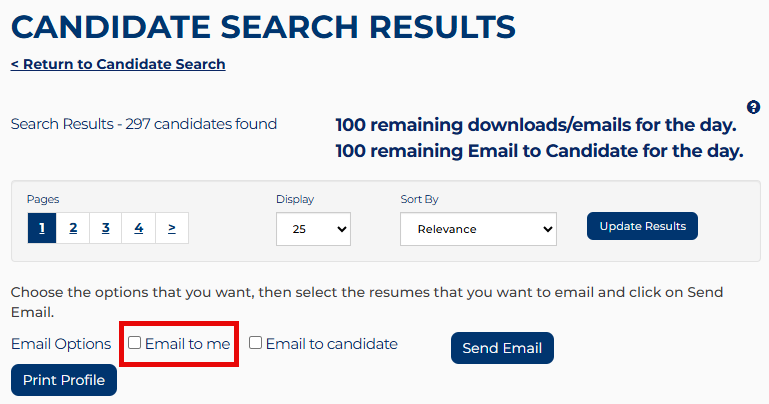Click the remaining downloads/emails notice
This screenshot has width=769, height=404.
pyautogui.click(x=536, y=126)
